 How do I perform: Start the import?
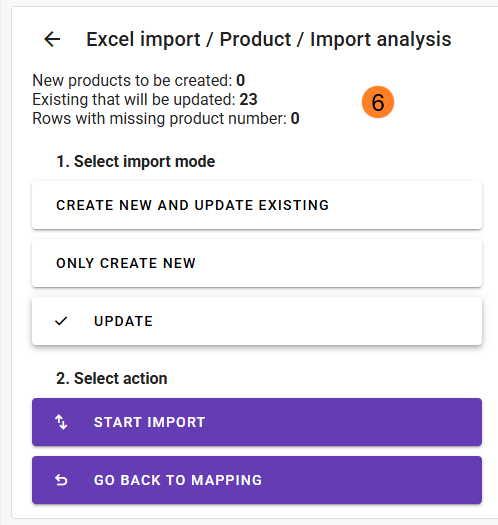coord(257,422)
